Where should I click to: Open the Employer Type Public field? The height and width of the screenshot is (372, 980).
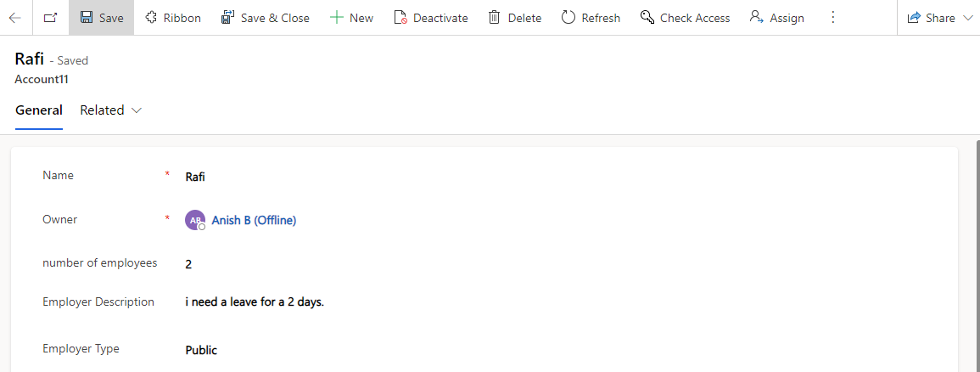[563, 350]
